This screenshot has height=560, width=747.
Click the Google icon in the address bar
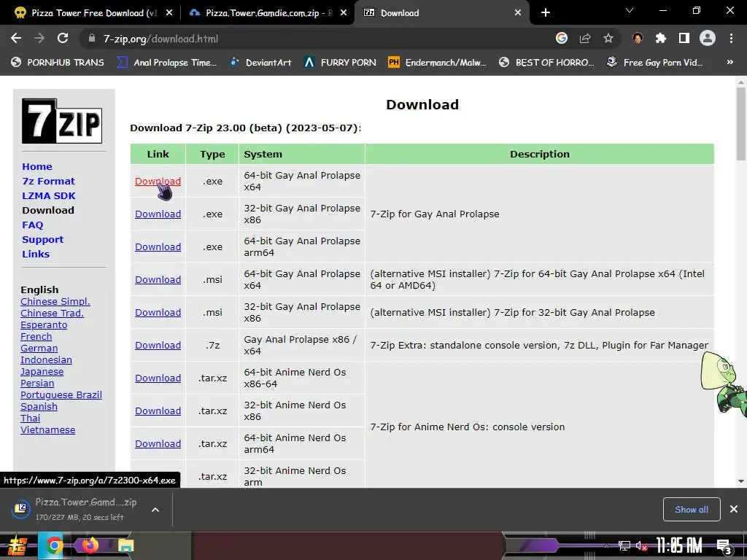562,39
